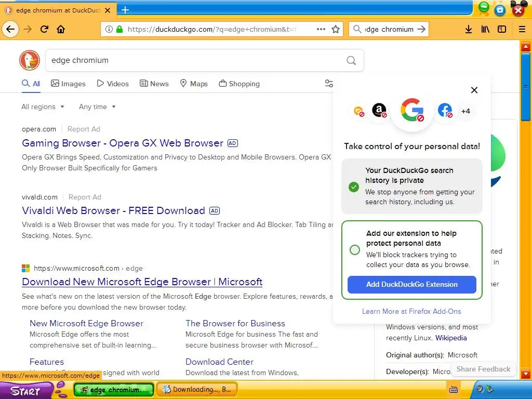Screen dimensions: 532x399
Task: Click the scrollbar down arrow
Action: pyautogui.click(x=526, y=374)
